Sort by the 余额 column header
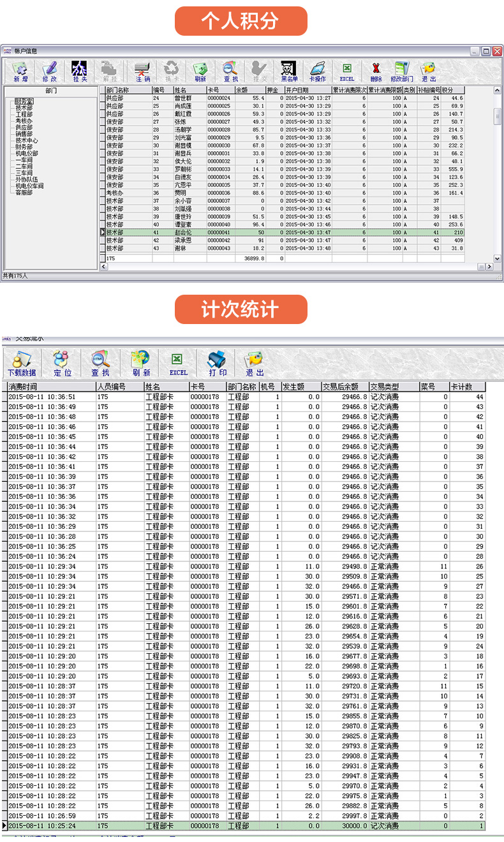504x842 pixels. [249, 91]
